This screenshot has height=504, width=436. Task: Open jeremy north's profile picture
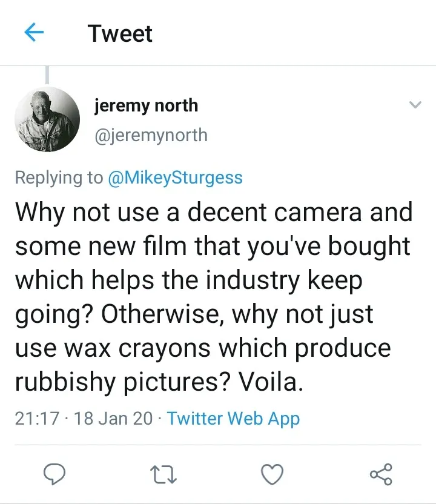pos(47,119)
